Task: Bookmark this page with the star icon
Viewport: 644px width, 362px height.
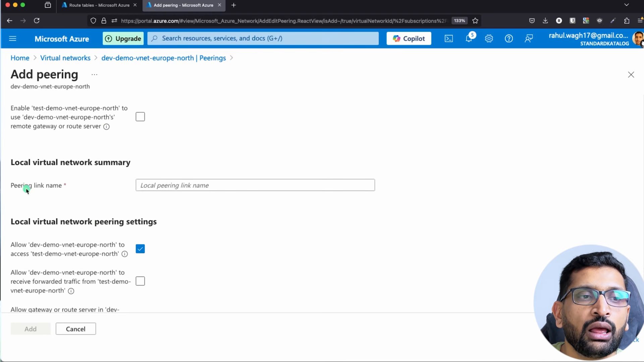Action: [x=475, y=21]
